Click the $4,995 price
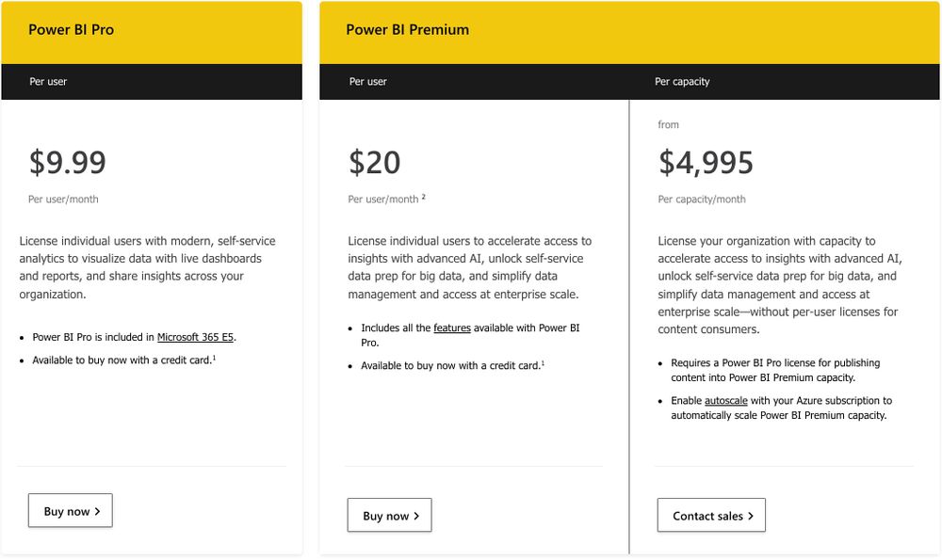The height and width of the screenshot is (560, 942). click(x=706, y=163)
